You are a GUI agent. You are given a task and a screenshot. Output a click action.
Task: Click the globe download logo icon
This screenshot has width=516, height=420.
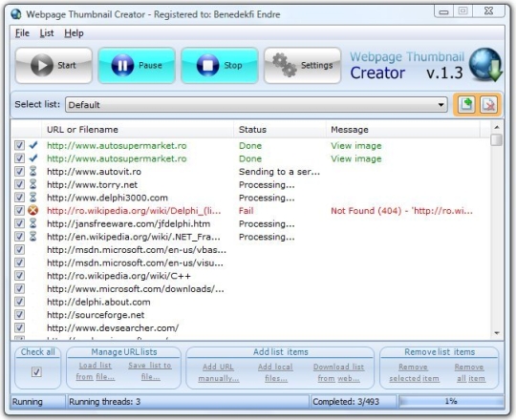485,65
